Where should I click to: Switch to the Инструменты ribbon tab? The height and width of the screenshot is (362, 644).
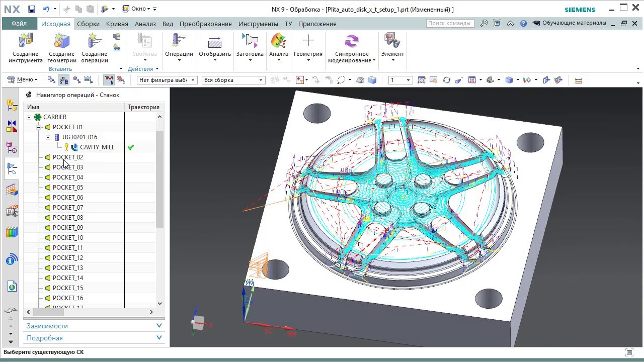click(258, 24)
